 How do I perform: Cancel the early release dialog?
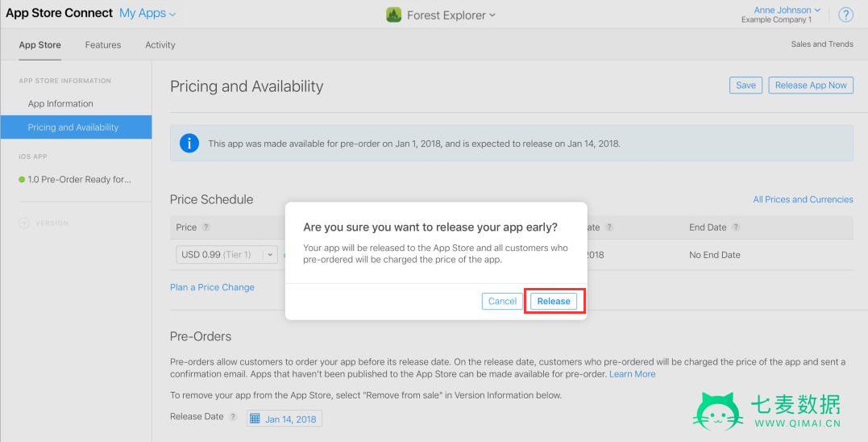pos(502,302)
